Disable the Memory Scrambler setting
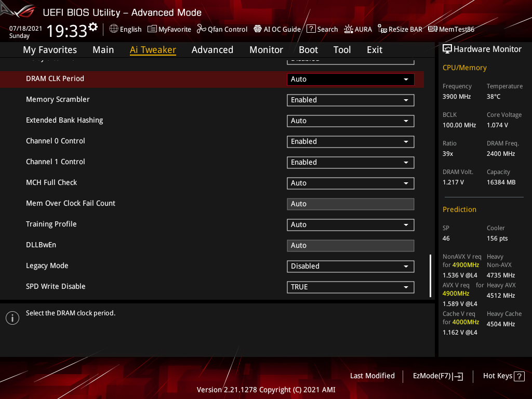This screenshot has width=532, height=399. (x=350, y=100)
